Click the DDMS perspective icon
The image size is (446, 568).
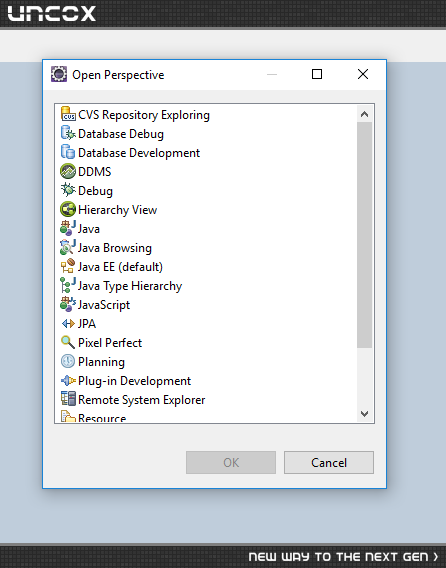click(68, 171)
